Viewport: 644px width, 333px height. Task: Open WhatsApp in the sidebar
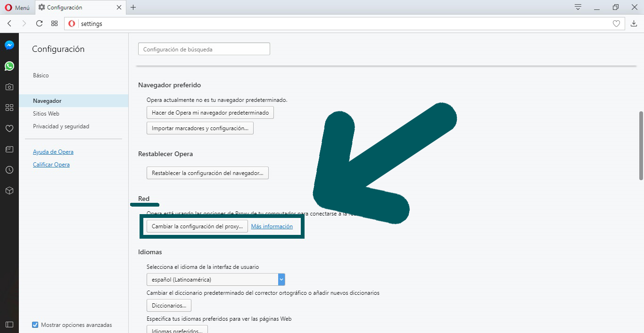click(x=9, y=66)
